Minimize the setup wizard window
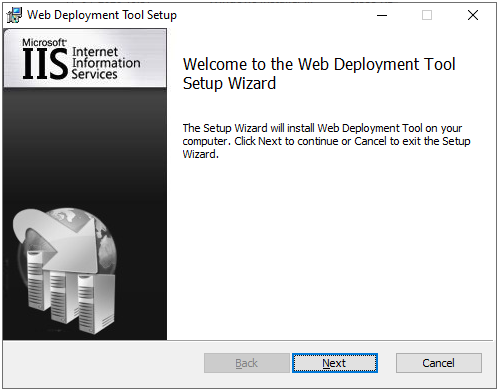This screenshot has height=391, width=499. tap(382, 15)
